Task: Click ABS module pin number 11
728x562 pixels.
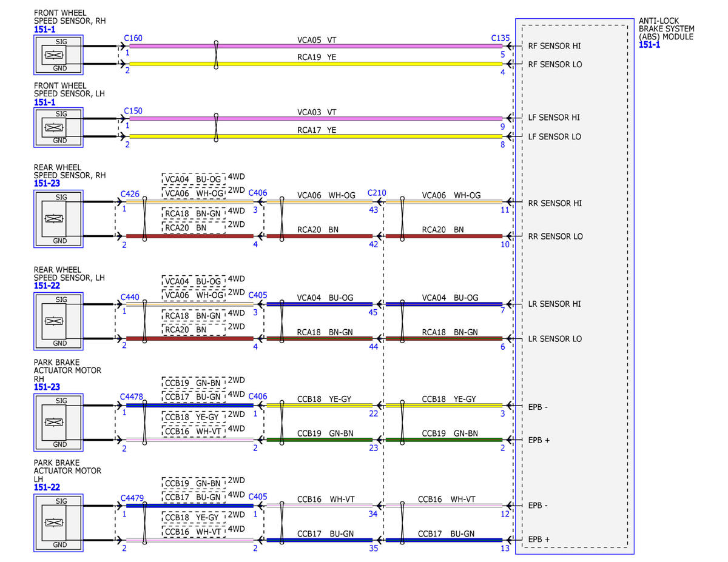Action: coord(505,210)
